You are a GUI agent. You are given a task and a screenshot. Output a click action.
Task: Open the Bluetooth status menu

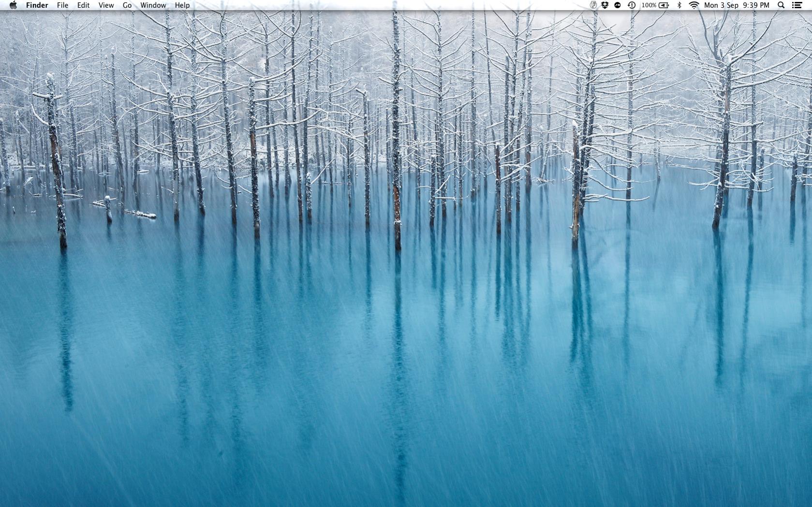pyautogui.click(x=679, y=5)
